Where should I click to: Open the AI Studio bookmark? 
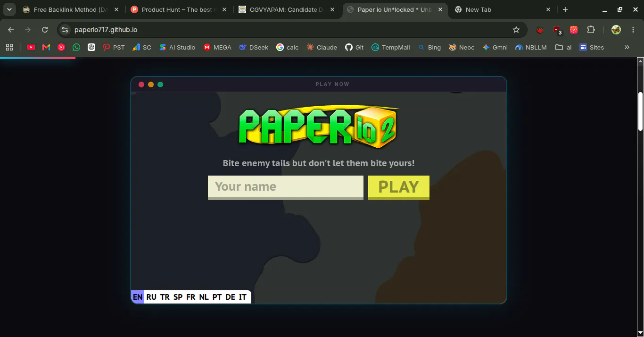tap(177, 47)
